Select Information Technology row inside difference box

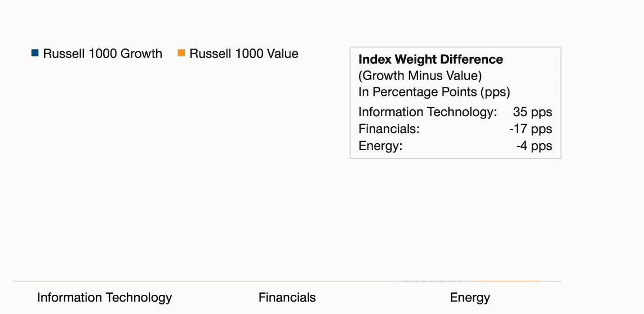[455, 112]
